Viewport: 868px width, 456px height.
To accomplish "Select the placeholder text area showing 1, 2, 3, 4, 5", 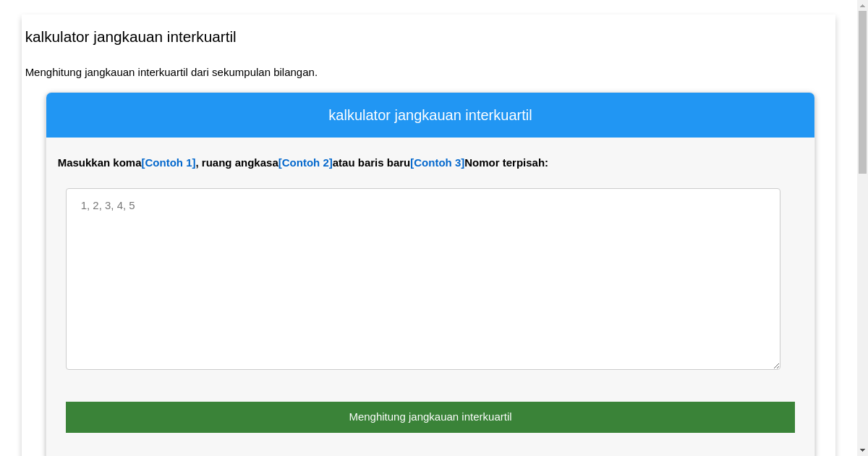I will pos(107,206).
